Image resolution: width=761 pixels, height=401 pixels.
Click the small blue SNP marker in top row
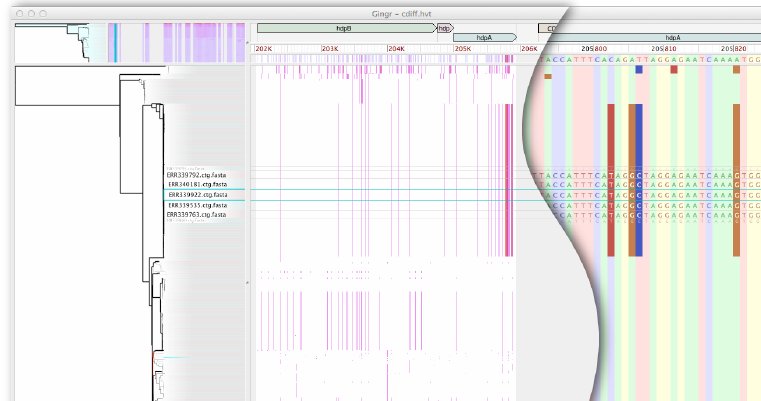coord(639,69)
